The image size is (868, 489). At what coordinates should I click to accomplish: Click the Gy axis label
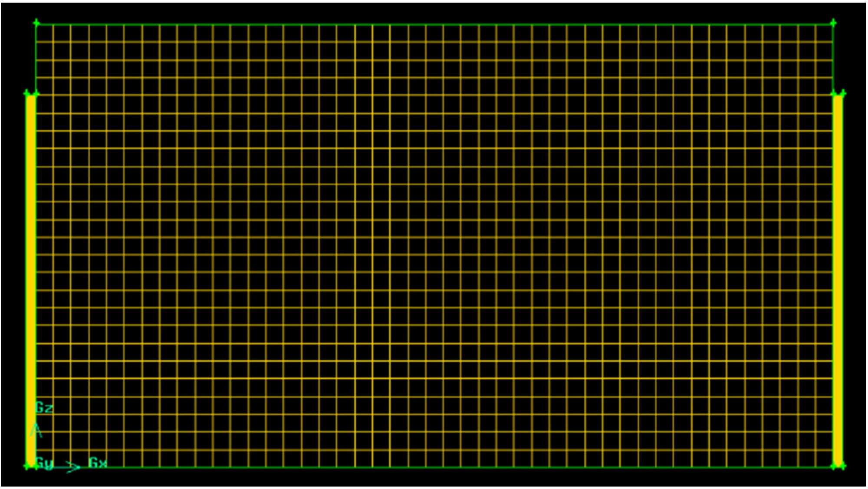(x=44, y=463)
